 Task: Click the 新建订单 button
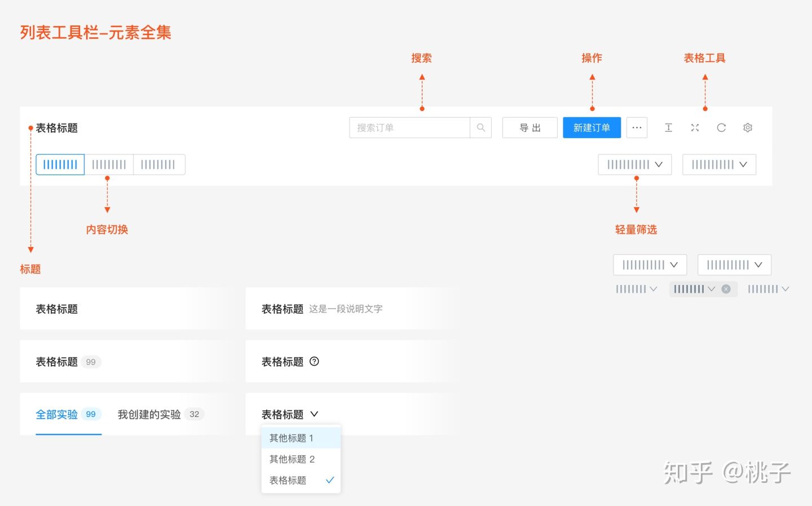point(592,127)
